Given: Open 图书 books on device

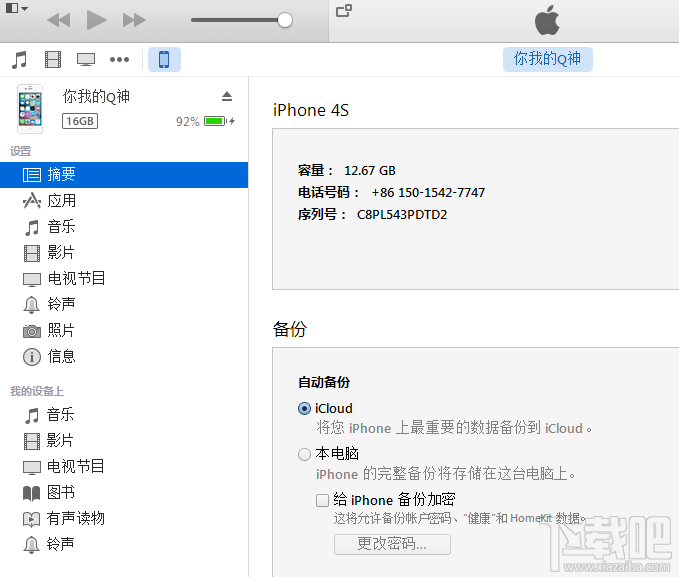Looking at the screenshot, I should click(x=124, y=493).
